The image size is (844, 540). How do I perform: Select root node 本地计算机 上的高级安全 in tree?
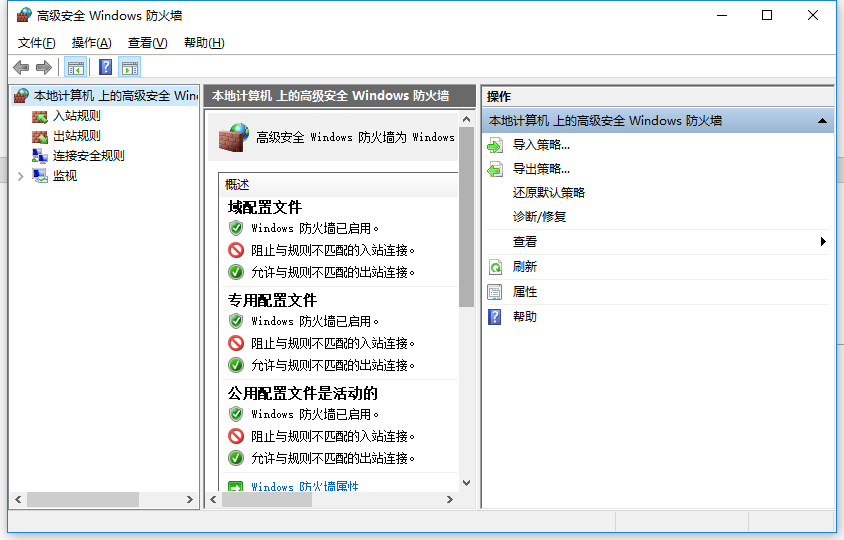pyautogui.click(x=116, y=96)
